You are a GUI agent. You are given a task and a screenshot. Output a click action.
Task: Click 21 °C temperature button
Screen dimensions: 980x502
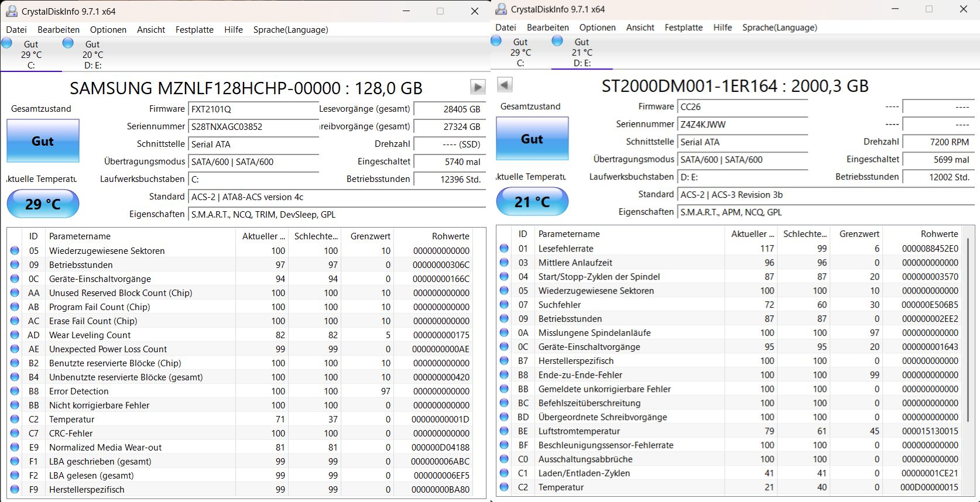point(532,201)
